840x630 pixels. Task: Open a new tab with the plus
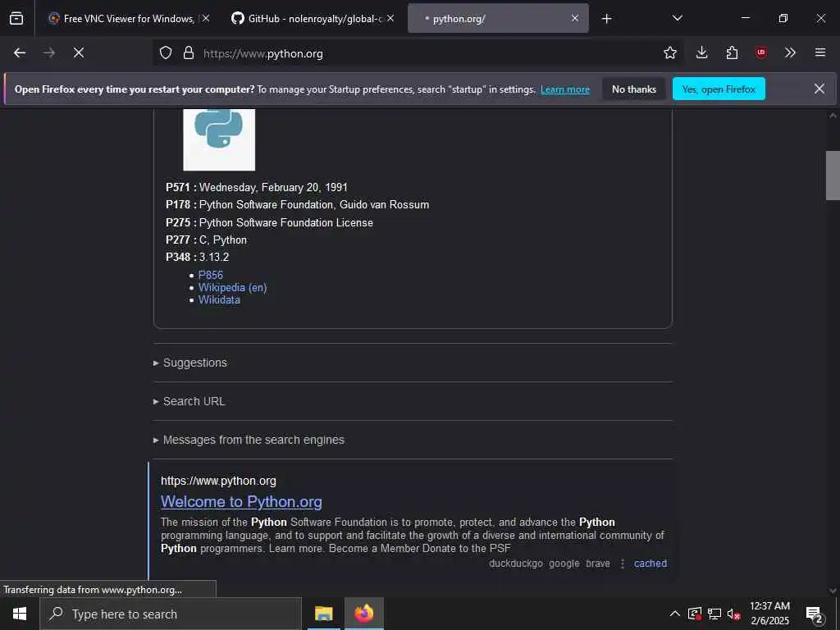606,19
